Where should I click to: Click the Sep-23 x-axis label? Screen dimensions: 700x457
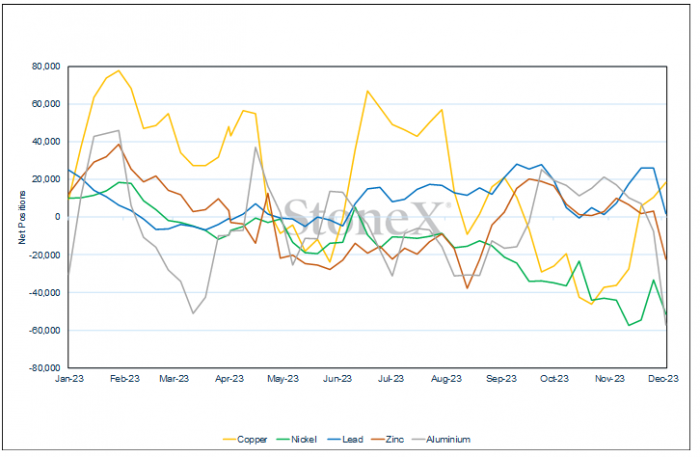tap(501, 379)
